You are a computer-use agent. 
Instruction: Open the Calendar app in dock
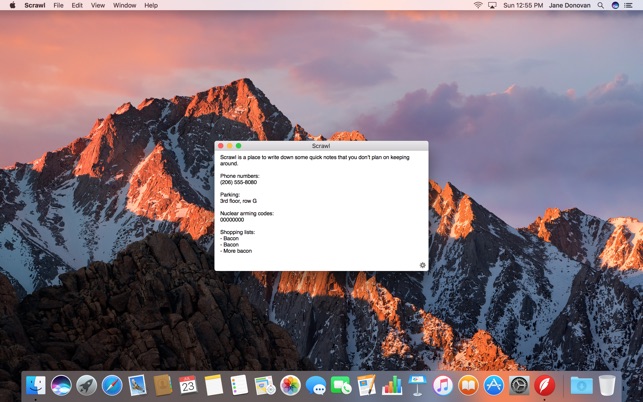coord(188,385)
